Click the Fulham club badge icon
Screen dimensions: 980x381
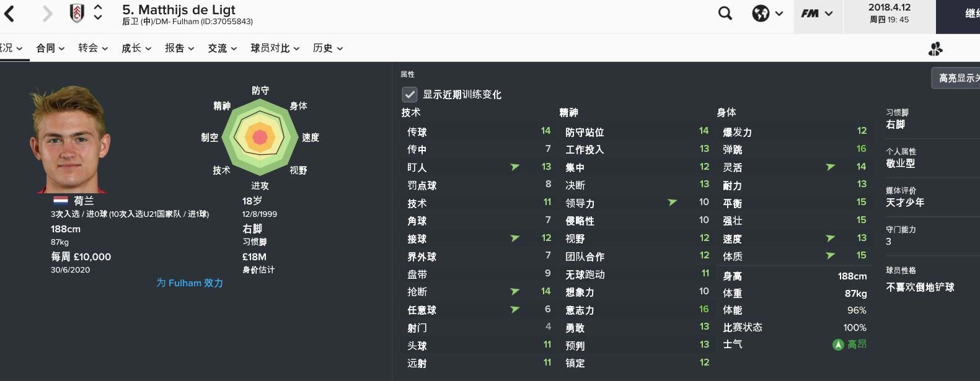click(x=77, y=13)
